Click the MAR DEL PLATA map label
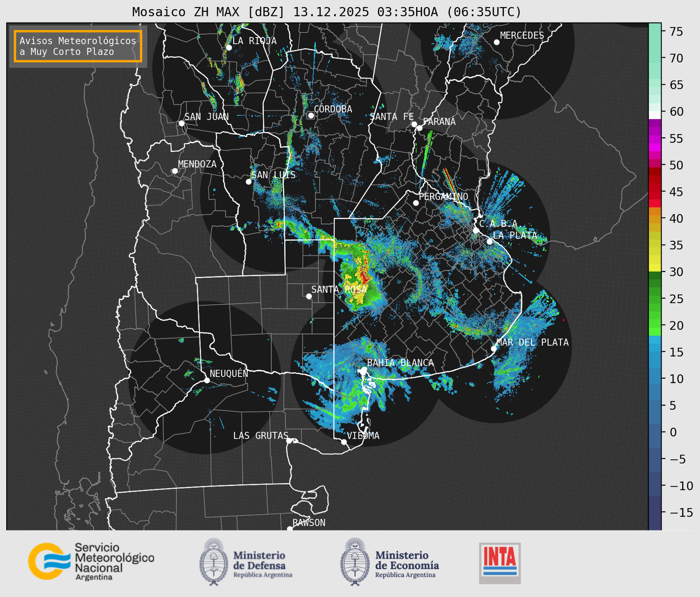 533,342
